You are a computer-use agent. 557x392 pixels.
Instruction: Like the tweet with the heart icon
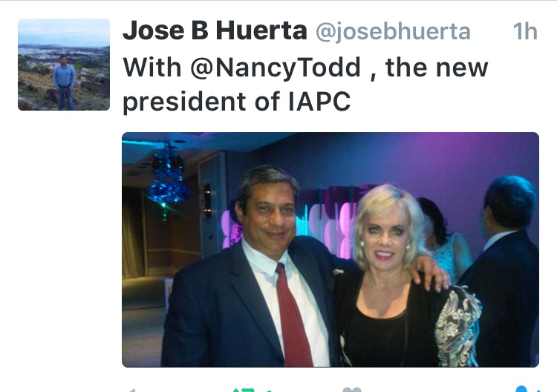[x=352, y=390]
